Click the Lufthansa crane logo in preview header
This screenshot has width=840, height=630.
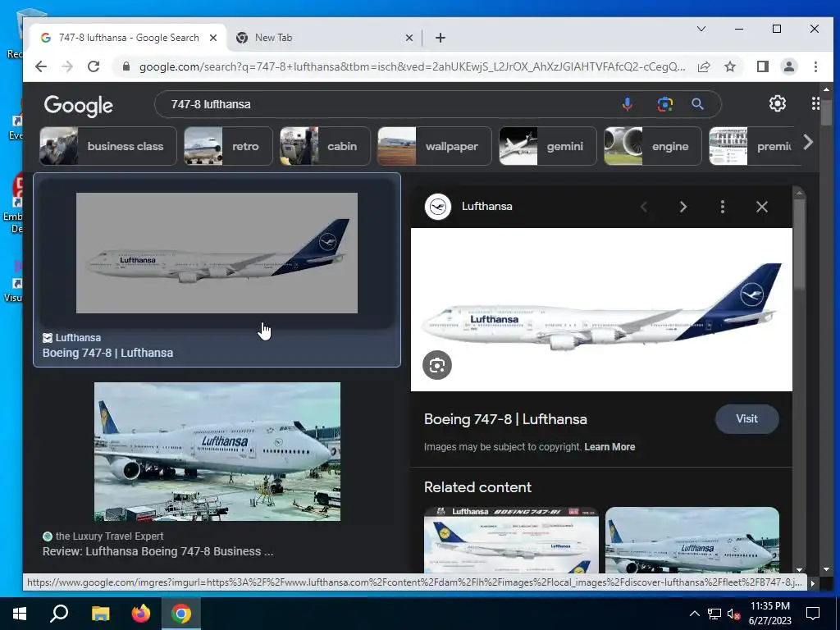click(x=438, y=206)
